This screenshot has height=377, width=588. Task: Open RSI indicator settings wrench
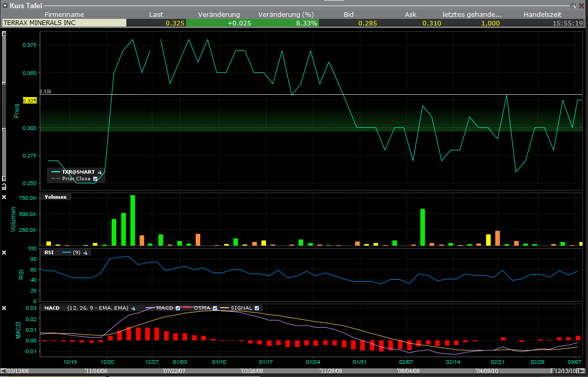[x=85, y=253]
